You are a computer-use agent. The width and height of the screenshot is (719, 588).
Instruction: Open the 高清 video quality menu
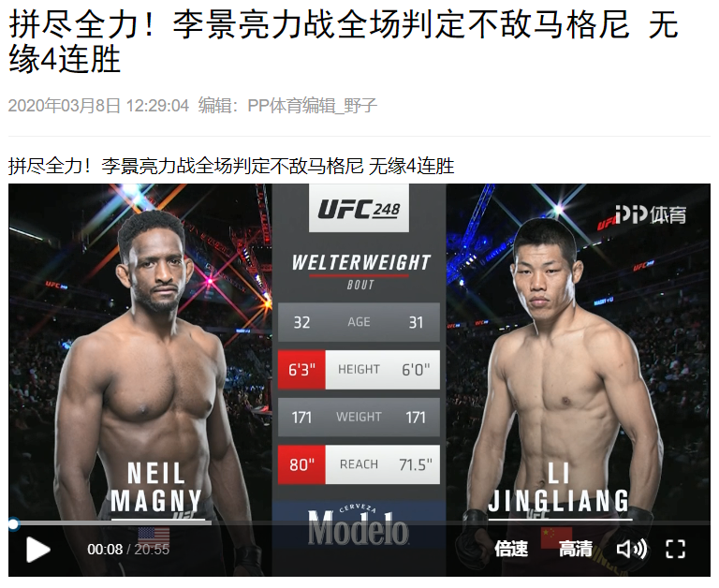click(576, 549)
